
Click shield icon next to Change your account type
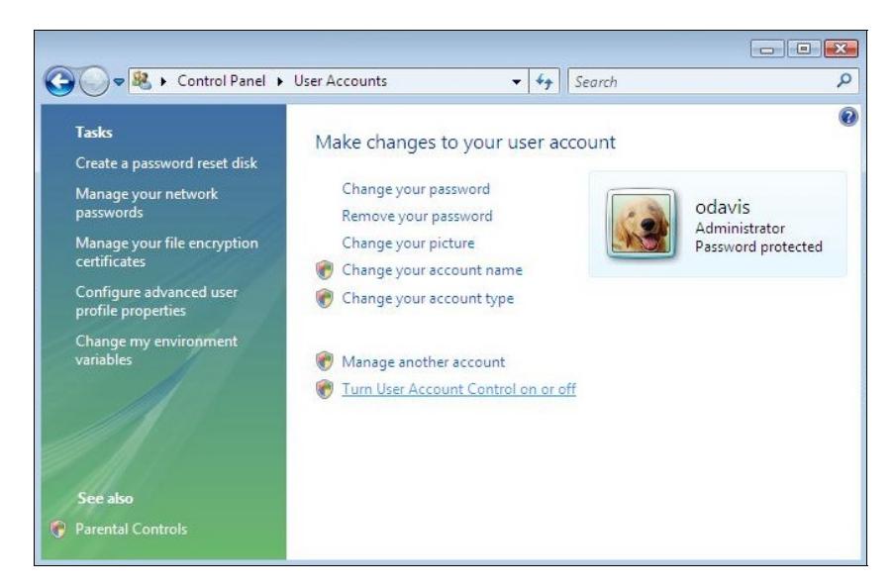324,298
